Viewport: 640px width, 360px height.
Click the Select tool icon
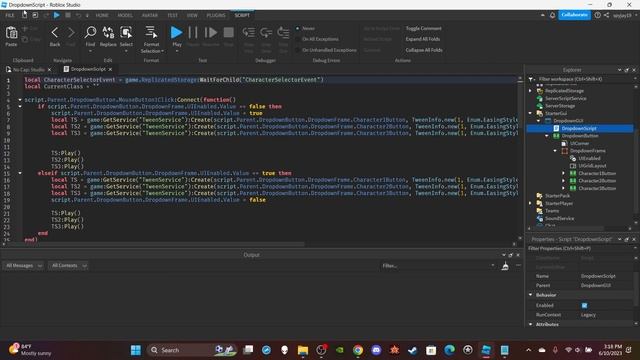click(x=126, y=33)
